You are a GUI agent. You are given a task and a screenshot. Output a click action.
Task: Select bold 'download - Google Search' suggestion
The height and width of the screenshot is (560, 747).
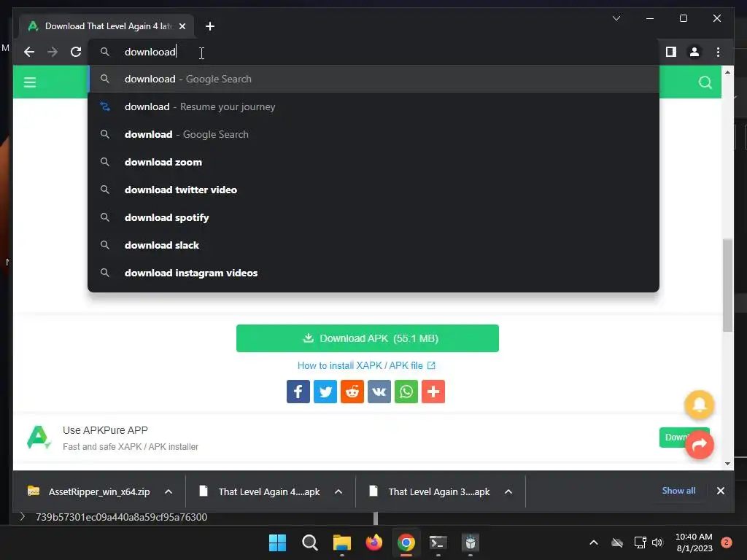tap(373, 134)
